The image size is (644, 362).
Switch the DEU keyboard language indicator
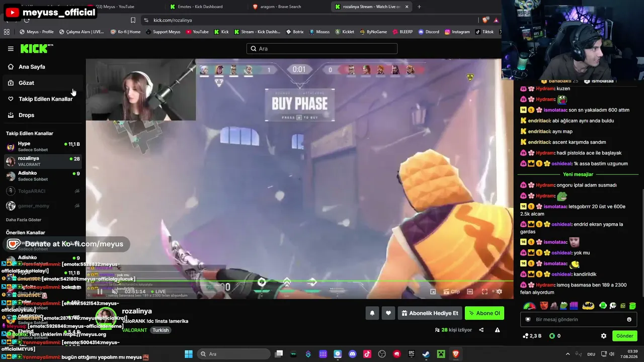pos(591,354)
